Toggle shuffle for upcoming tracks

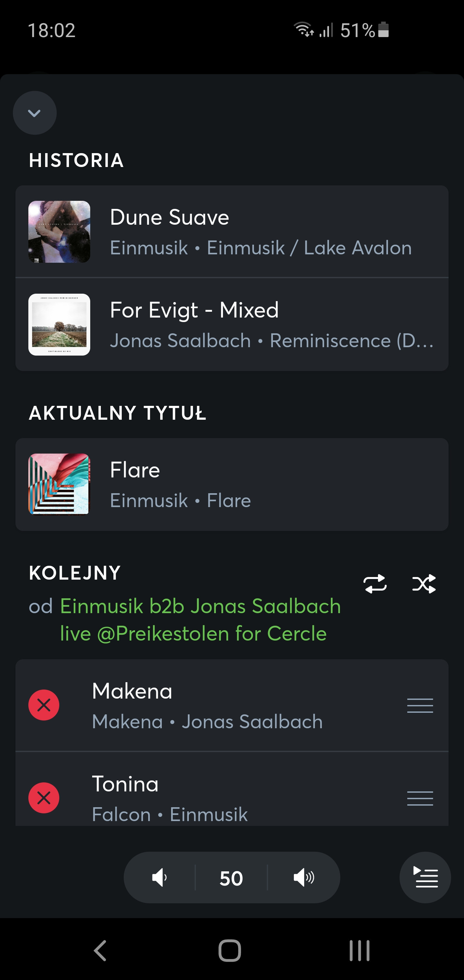point(424,583)
